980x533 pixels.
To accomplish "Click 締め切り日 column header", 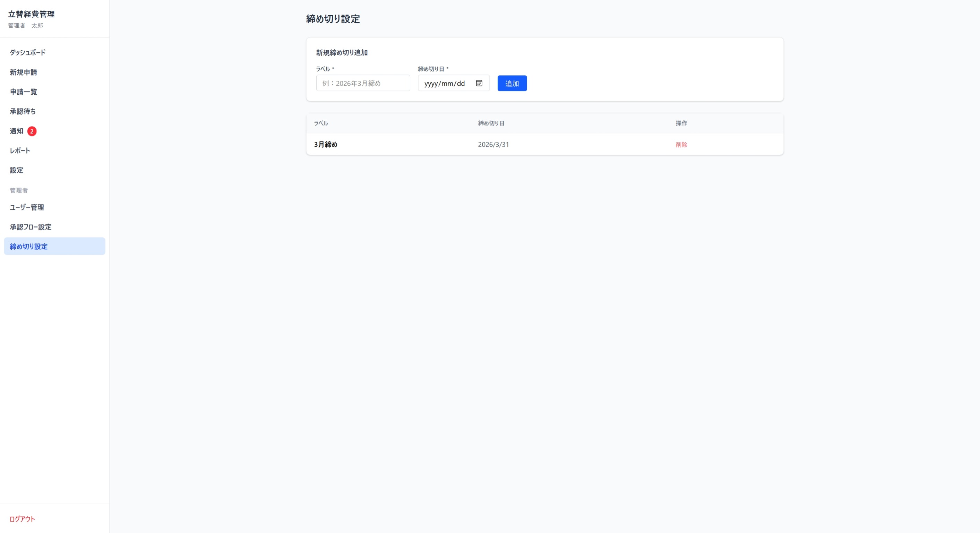I will click(491, 123).
